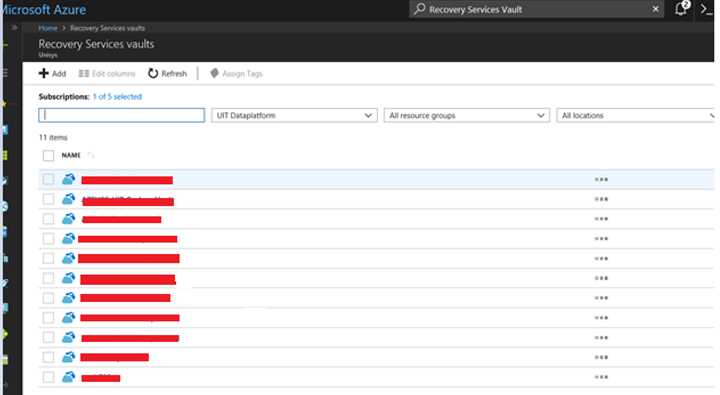Open the All locations dropdown

click(636, 115)
